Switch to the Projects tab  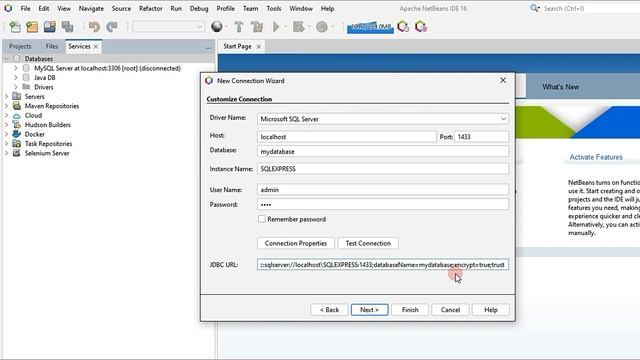[20, 47]
